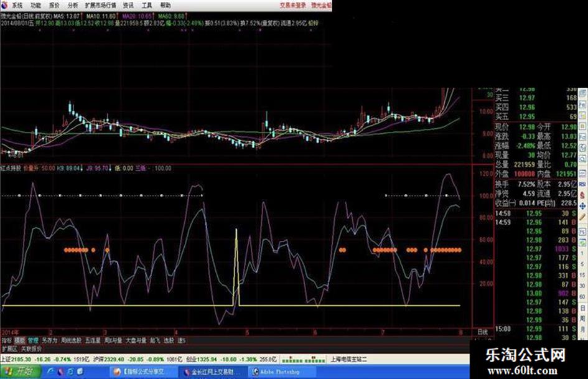The width and height of the screenshot is (588, 379).
Task: Select the 模板 tab below the chart
Action: coord(19,340)
